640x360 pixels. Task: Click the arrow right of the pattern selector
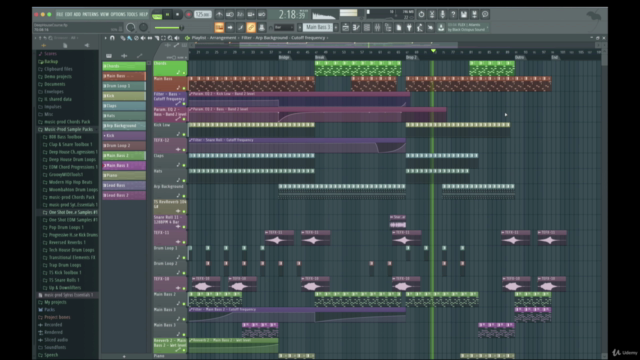tap(336, 27)
